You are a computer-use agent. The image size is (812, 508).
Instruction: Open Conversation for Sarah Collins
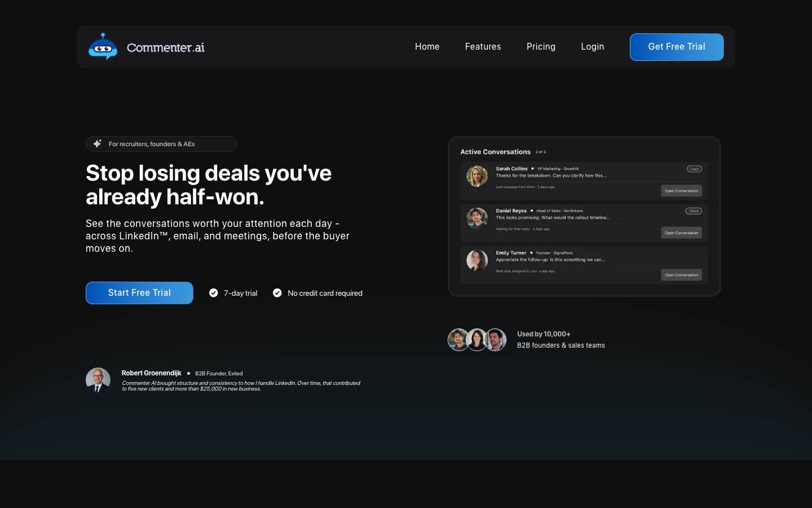click(x=681, y=191)
